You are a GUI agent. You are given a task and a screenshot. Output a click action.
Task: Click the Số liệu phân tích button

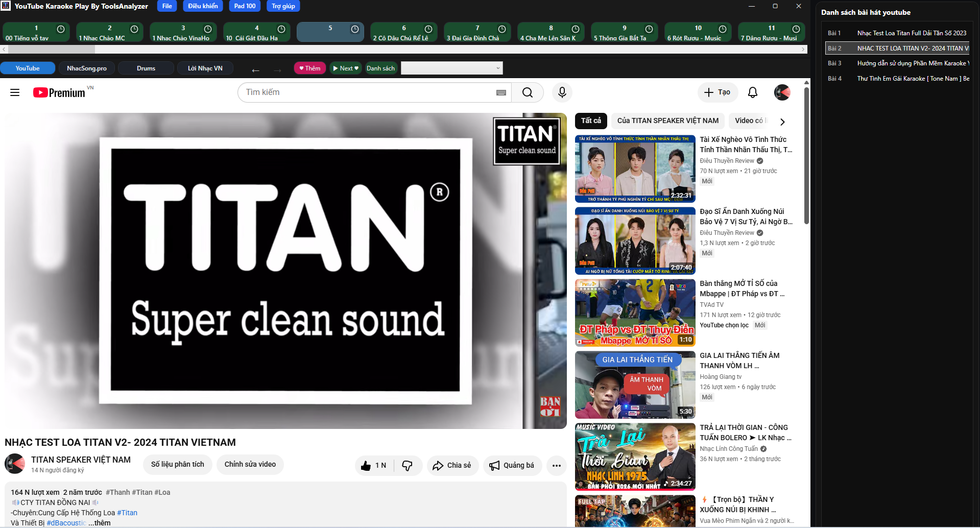pos(177,465)
